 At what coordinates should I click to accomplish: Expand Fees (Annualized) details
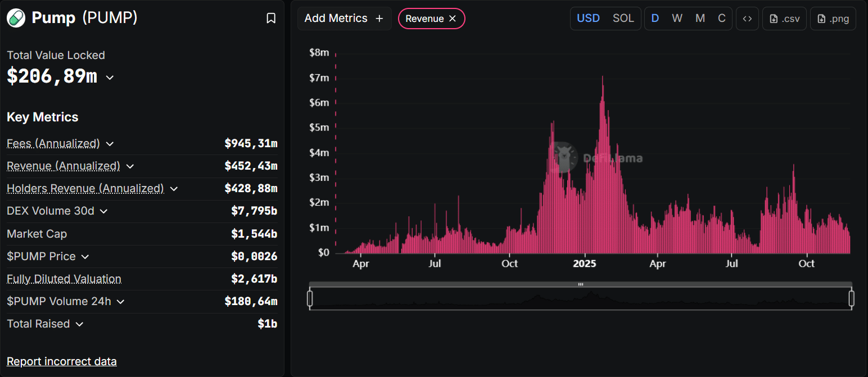click(110, 144)
